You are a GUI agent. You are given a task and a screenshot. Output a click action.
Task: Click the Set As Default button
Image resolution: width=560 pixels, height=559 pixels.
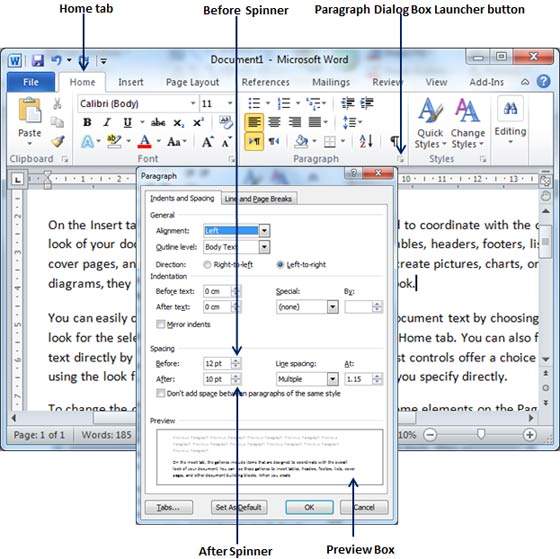coord(239,507)
